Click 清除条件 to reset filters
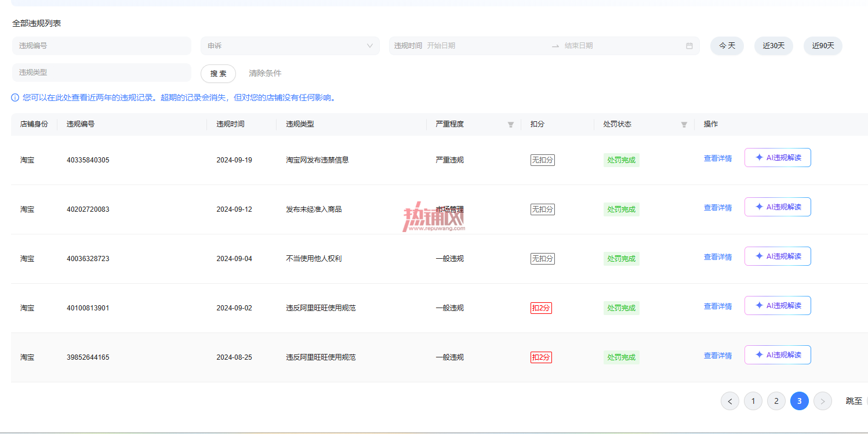The height and width of the screenshot is (434, 868). coord(265,74)
